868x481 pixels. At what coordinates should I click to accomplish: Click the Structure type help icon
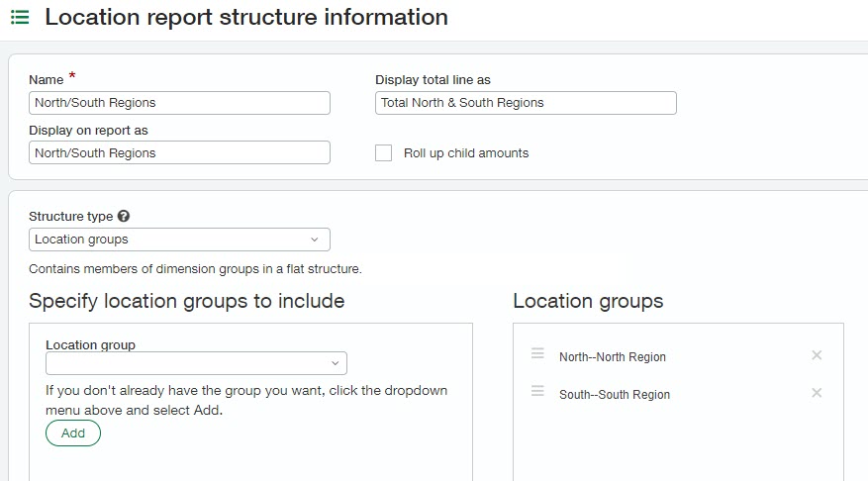point(124,217)
